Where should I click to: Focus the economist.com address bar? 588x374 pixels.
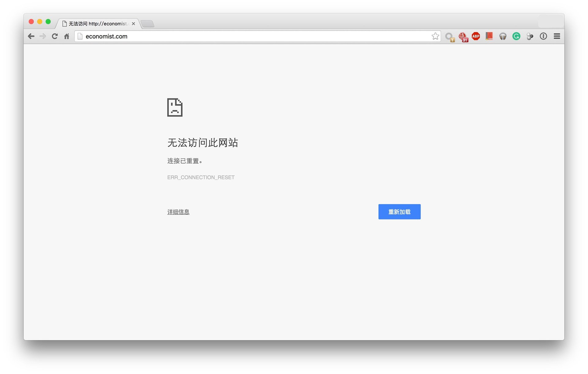pyautogui.click(x=257, y=36)
